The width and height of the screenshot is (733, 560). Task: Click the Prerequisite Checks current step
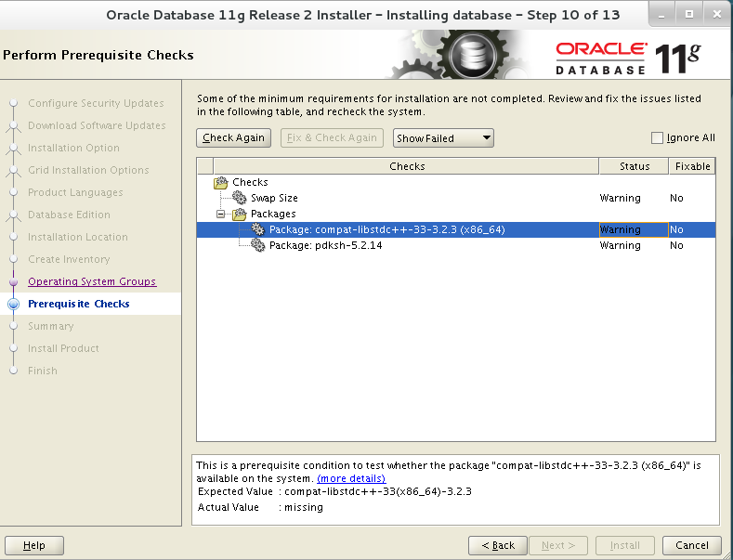(79, 304)
